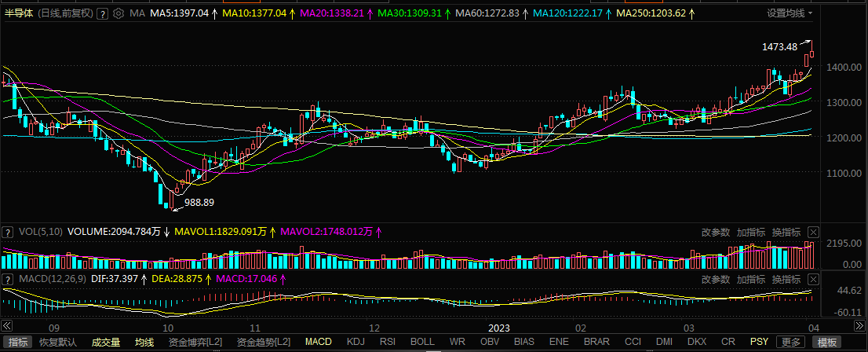This screenshot has width=868, height=352.
Task: Click the 1400.00 price axis label
Action: point(843,67)
